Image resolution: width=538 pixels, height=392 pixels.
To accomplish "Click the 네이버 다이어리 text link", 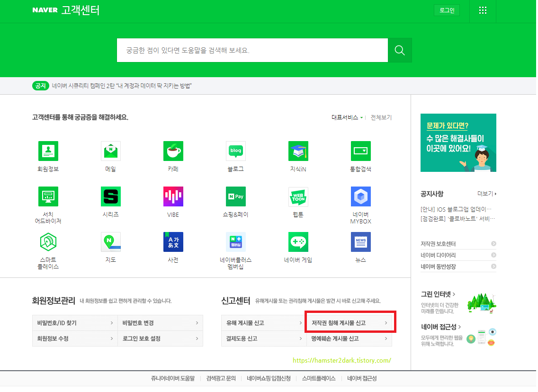I will pyautogui.click(x=438, y=256).
